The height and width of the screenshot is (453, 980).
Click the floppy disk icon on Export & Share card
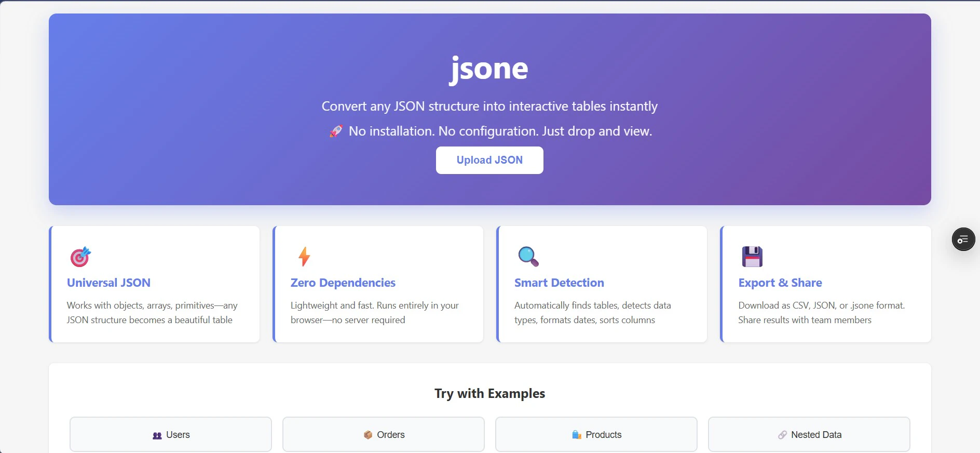[751, 256]
